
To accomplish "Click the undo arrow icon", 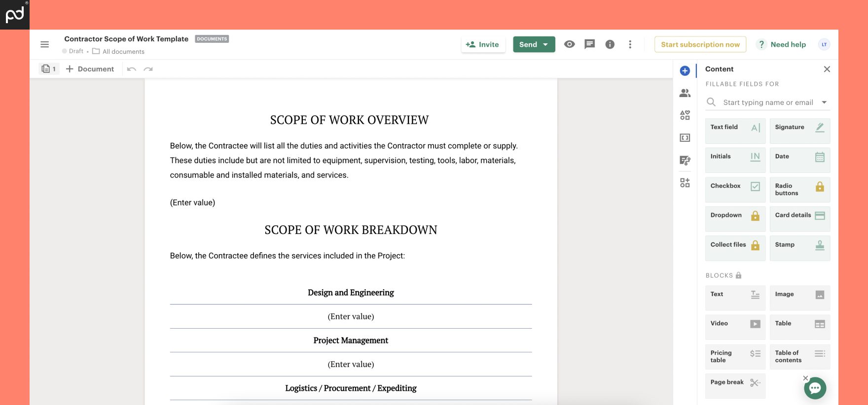I will coord(131,69).
